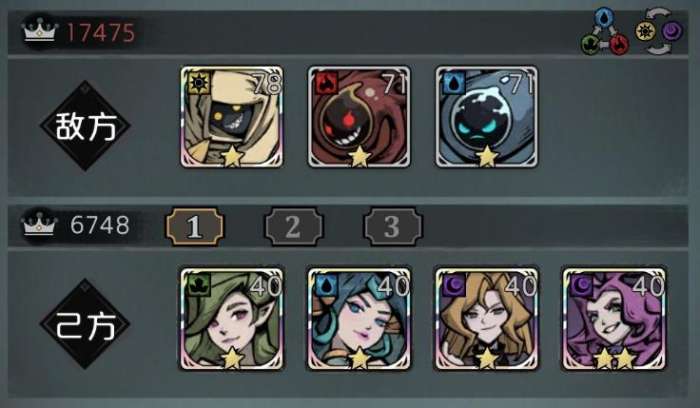Image resolution: width=700 pixels, height=408 pixels.
Task: Choose the purple-haired two-star hero portrait
Action: coord(614,319)
